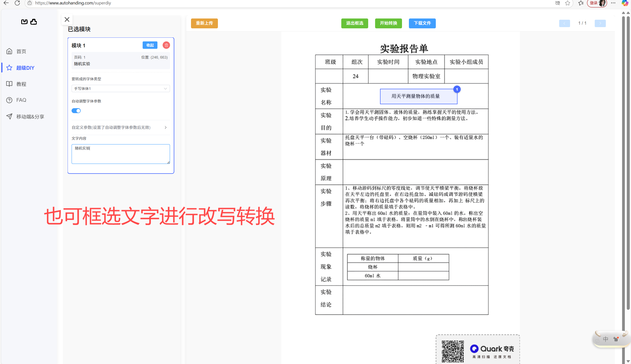The height and width of the screenshot is (364, 631).
Task: Delete 模块 1 using the trash icon
Action: (x=166, y=45)
